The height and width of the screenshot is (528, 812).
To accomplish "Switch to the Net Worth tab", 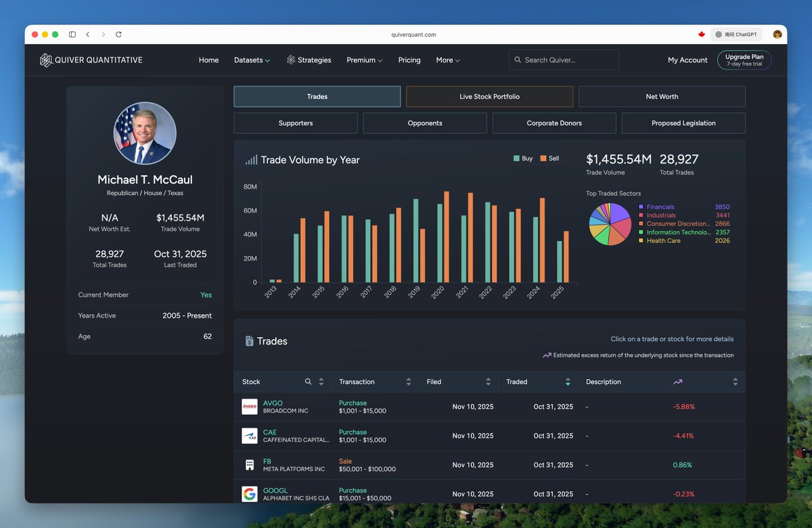I will coord(662,97).
